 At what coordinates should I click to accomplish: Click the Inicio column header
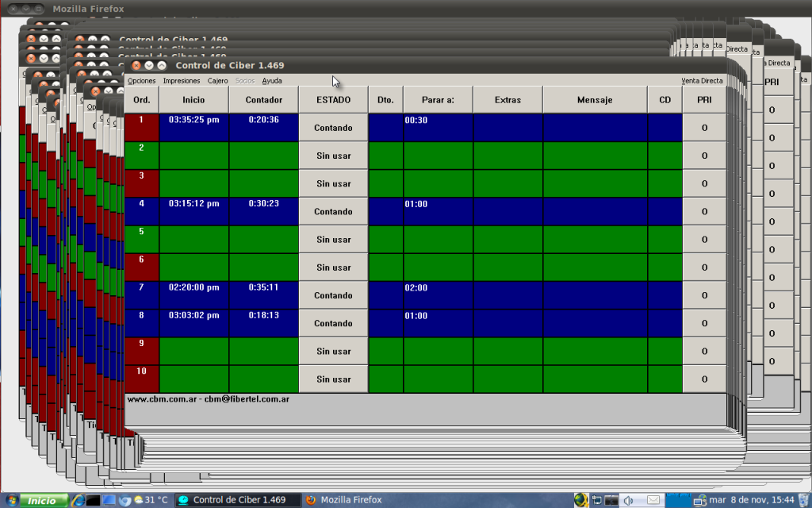[x=193, y=100]
